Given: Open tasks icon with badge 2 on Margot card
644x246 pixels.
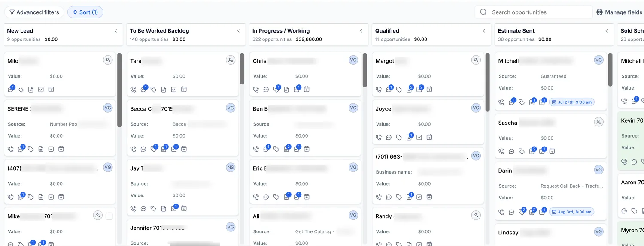Looking at the screenshot, I should tap(420, 89).
